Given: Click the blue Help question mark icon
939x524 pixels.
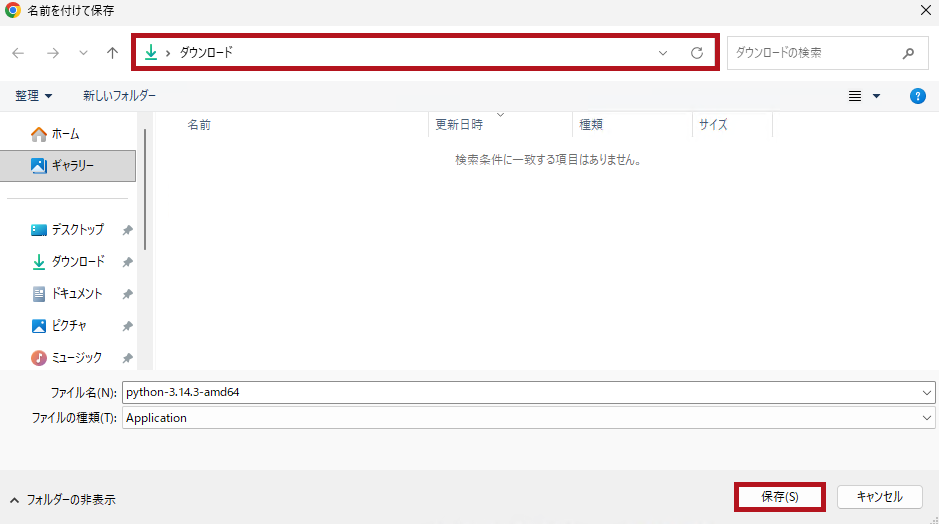Looking at the screenshot, I should coord(917,96).
